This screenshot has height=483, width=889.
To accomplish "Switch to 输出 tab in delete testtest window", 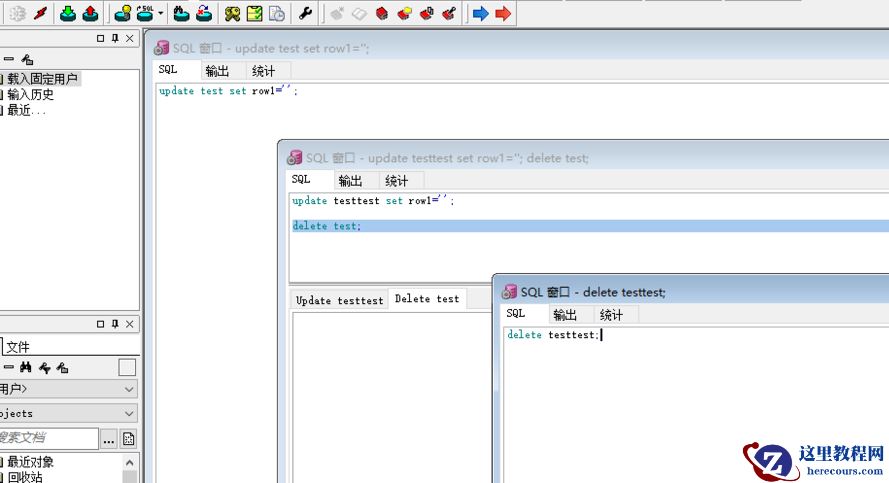I will click(565, 315).
